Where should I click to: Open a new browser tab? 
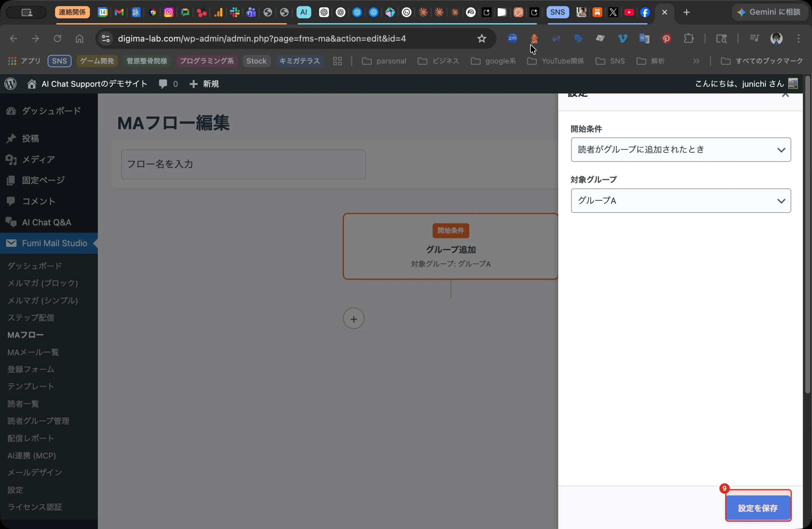click(x=686, y=13)
